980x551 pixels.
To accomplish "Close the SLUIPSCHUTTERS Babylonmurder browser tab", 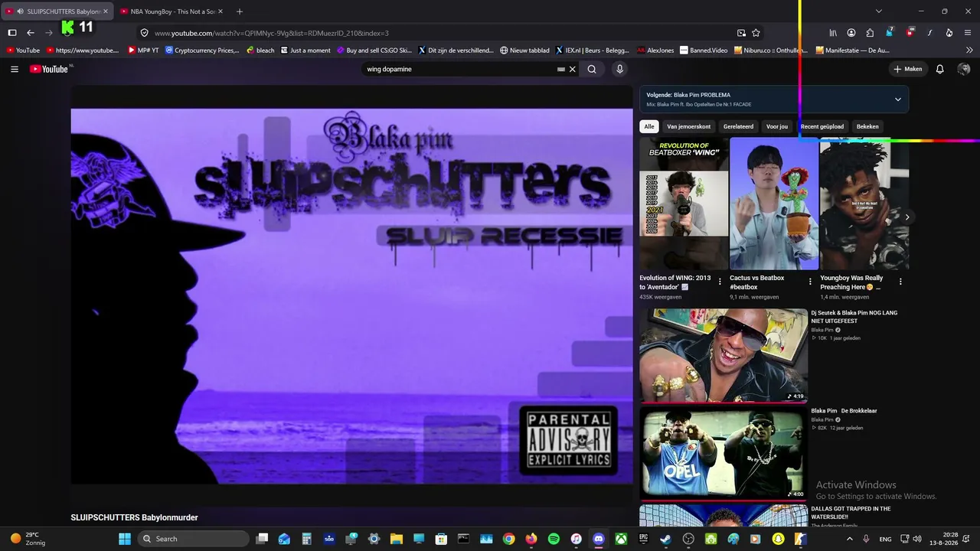I will tap(105, 11).
